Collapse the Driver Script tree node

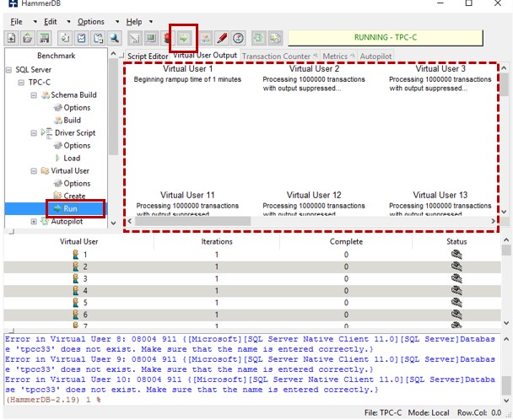click(35, 133)
